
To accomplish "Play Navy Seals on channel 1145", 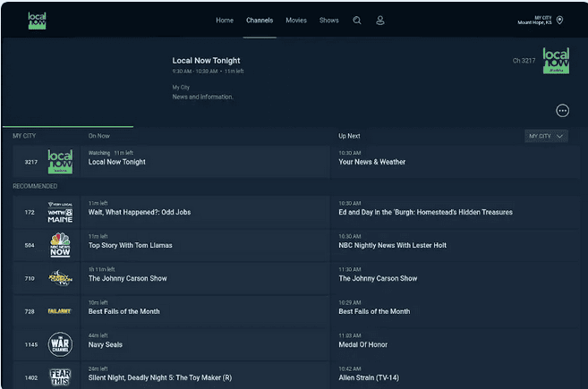I will click(205, 344).
